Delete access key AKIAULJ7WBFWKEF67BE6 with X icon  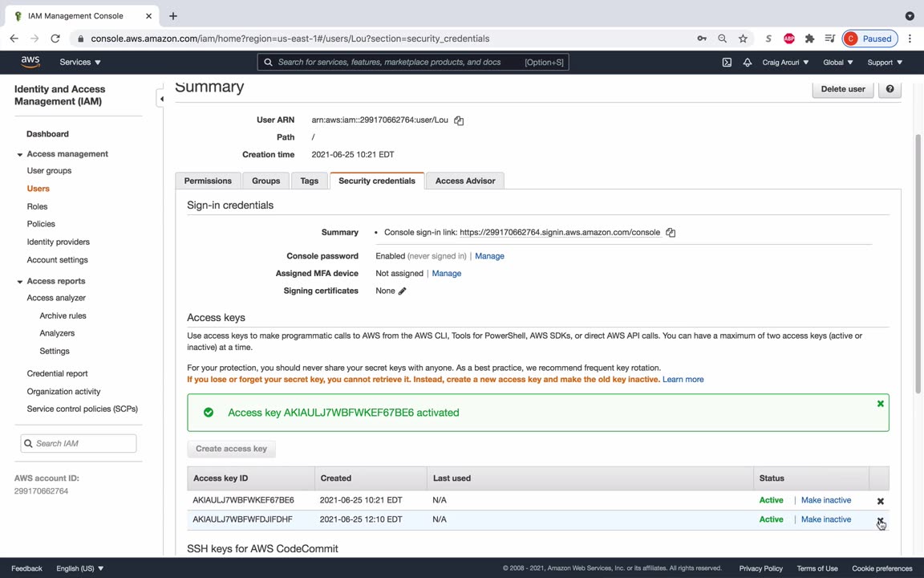point(880,501)
